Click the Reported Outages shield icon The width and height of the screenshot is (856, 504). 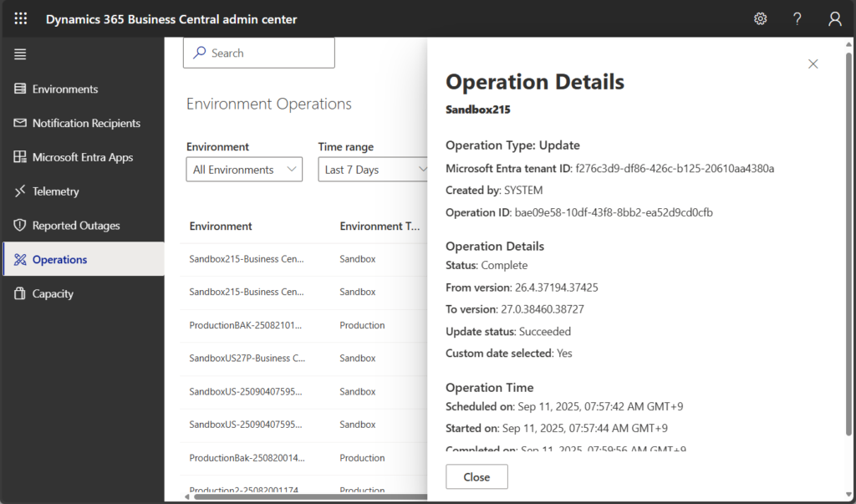click(x=20, y=226)
